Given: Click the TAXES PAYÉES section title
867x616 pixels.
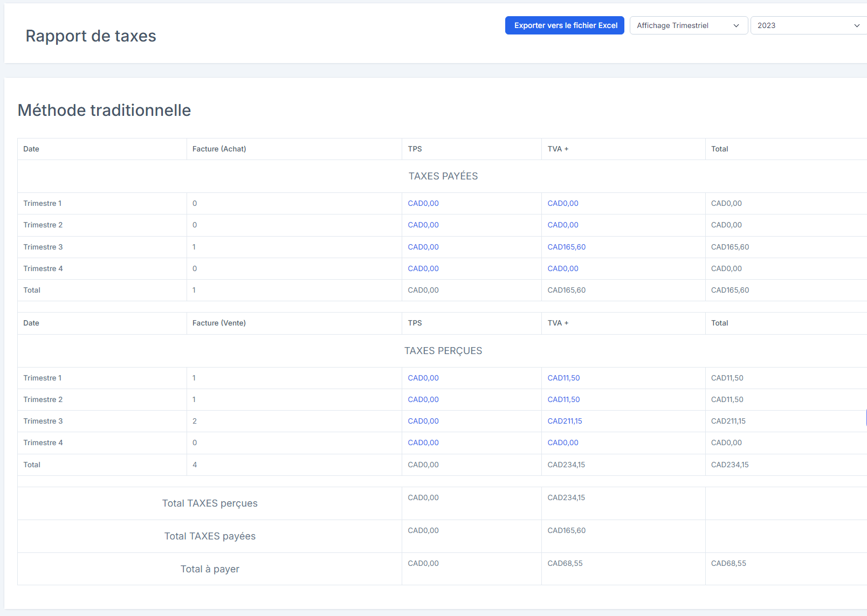Looking at the screenshot, I should pos(443,176).
